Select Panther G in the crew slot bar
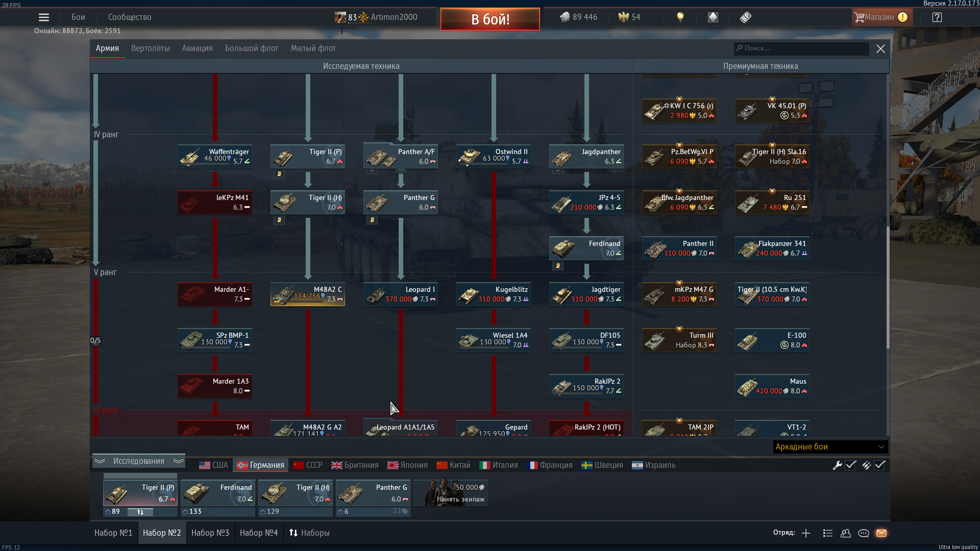This screenshot has height=551, width=980. tap(373, 493)
